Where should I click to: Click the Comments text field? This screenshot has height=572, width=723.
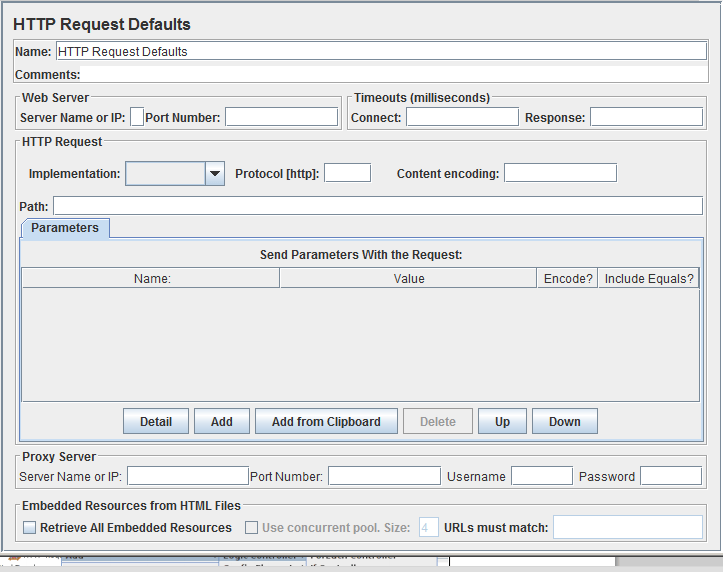coord(394,75)
